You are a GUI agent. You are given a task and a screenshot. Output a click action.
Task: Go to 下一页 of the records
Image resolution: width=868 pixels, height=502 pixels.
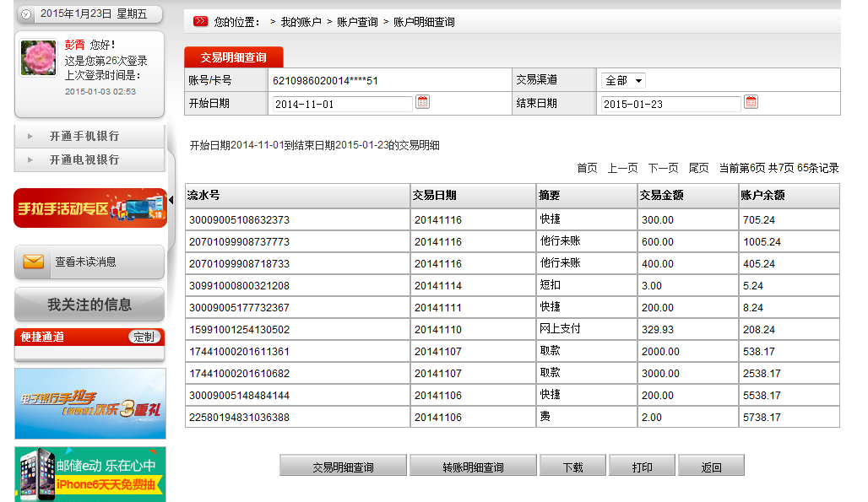663,168
